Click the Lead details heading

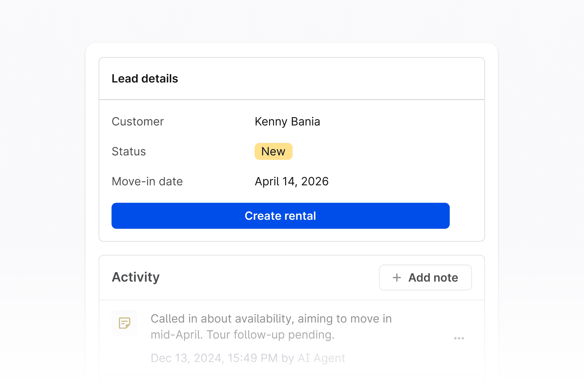tap(145, 79)
